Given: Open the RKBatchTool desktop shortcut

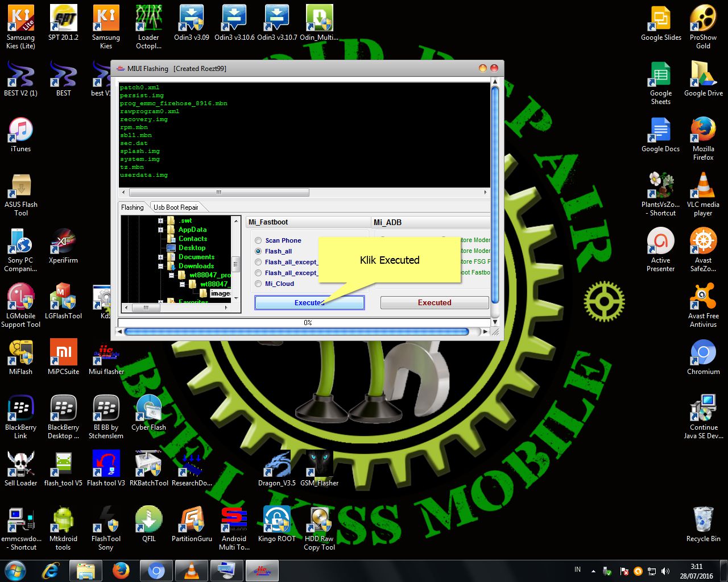Looking at the screenshot, I should click(148, 469).
